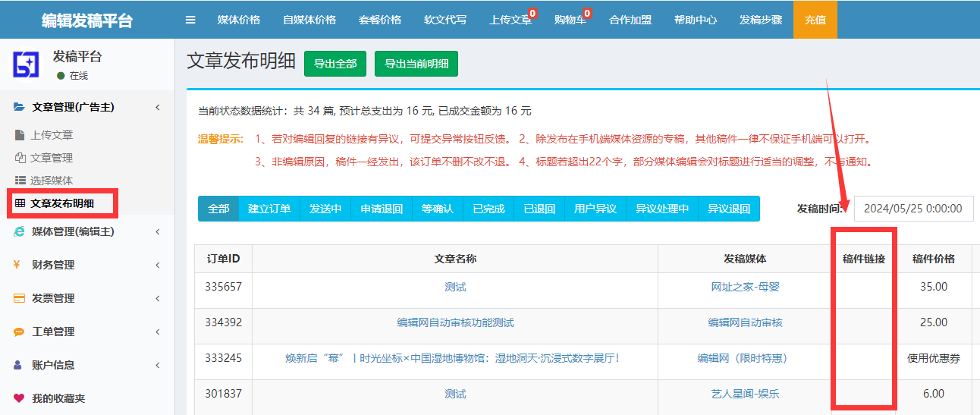Switch to the 已完成 status tab
Image resolution: width=980 pixels, height=415 pixels.
pos(488,209)
